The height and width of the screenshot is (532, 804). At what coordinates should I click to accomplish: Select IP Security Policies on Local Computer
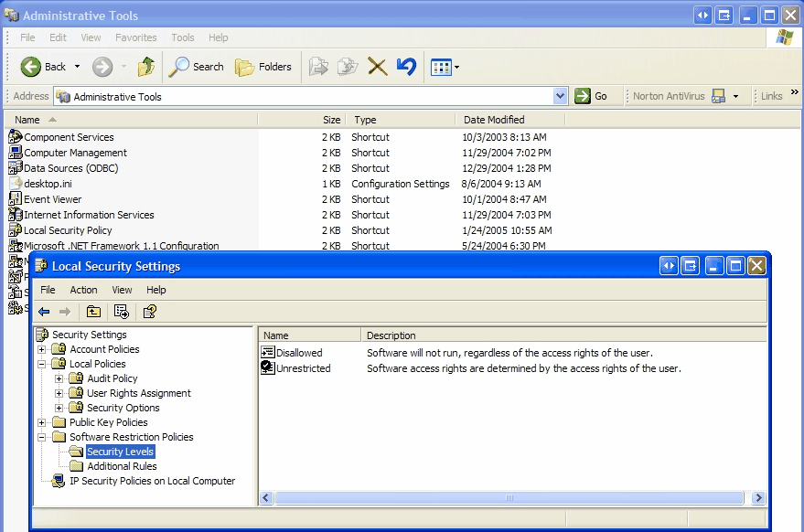click(144, 481)
